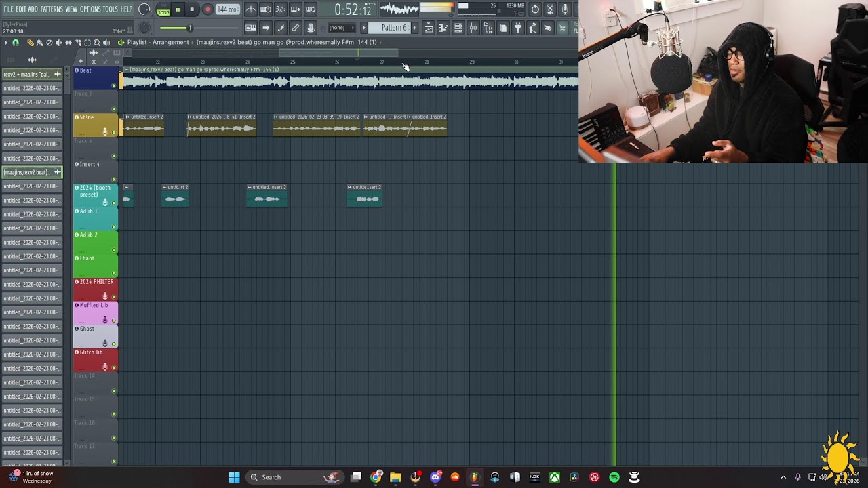This screenshot has height=488, width=868.
Task: Open clip menu of beat audio clip
Action: coord(126,70)
